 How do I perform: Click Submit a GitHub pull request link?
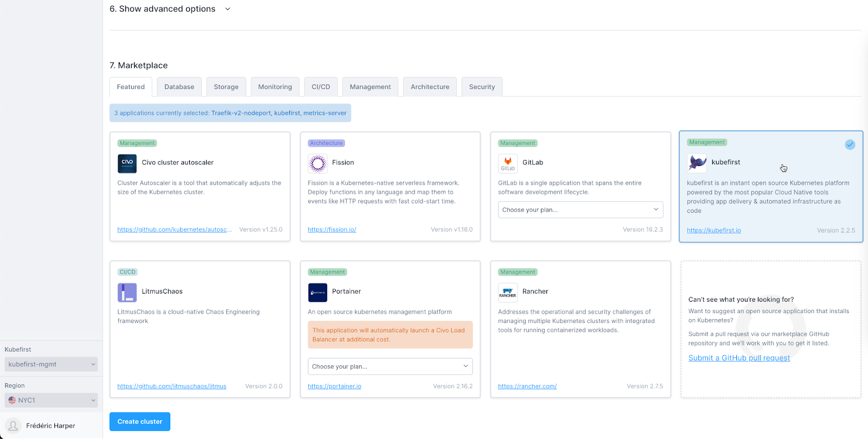coord(739,358)
